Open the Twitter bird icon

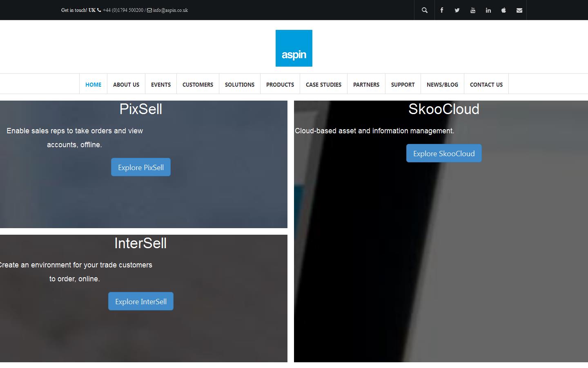click(457, 10)
